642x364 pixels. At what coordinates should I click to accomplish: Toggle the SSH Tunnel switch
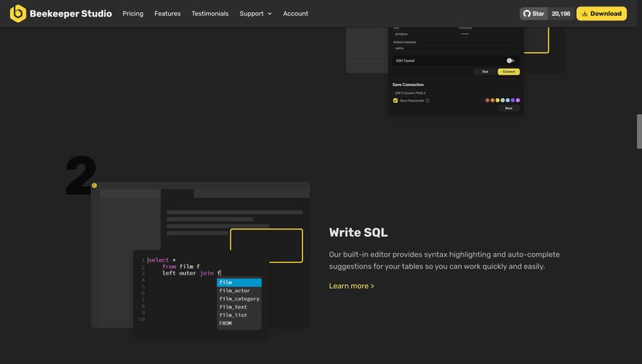coord(510,60)
